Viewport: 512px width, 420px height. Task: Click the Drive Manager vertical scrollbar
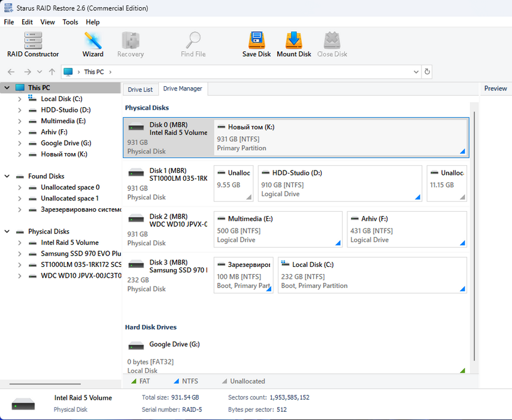click(474, 236)
